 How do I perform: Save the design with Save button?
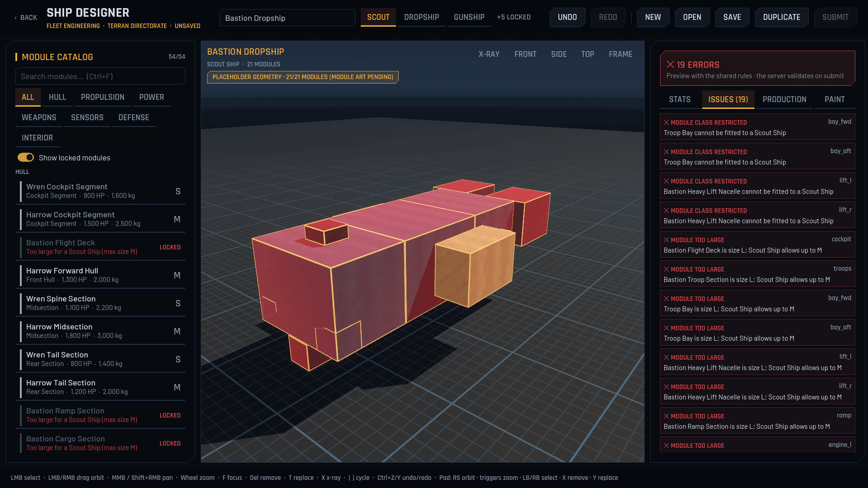point(732,17)
